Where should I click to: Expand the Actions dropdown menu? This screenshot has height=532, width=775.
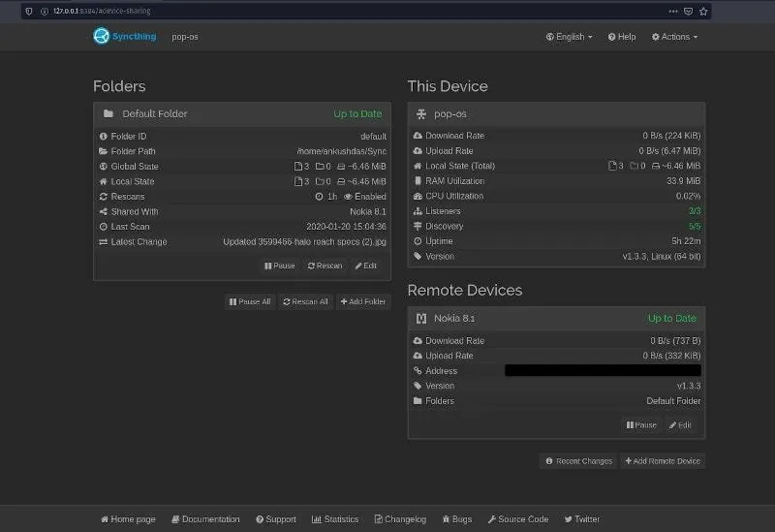(674, 37)
